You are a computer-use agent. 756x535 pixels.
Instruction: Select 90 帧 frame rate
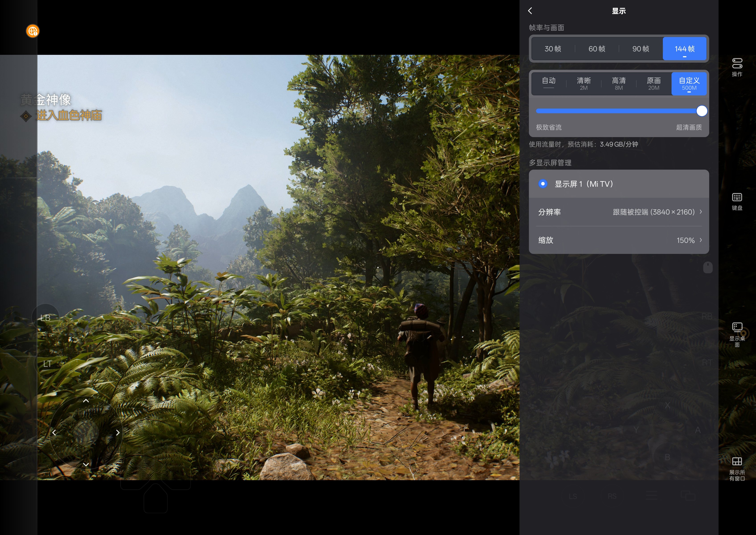point(640,49)
